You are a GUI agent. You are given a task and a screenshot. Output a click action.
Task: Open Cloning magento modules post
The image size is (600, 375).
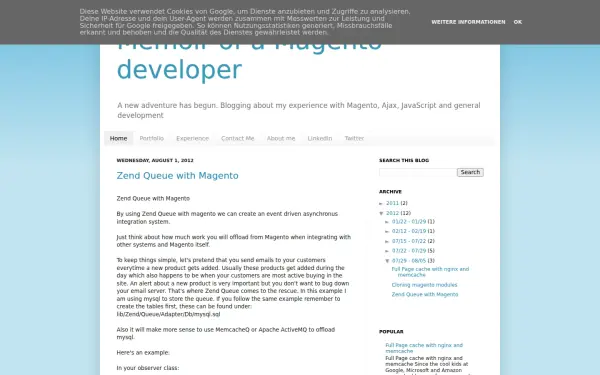click(424, 285)
